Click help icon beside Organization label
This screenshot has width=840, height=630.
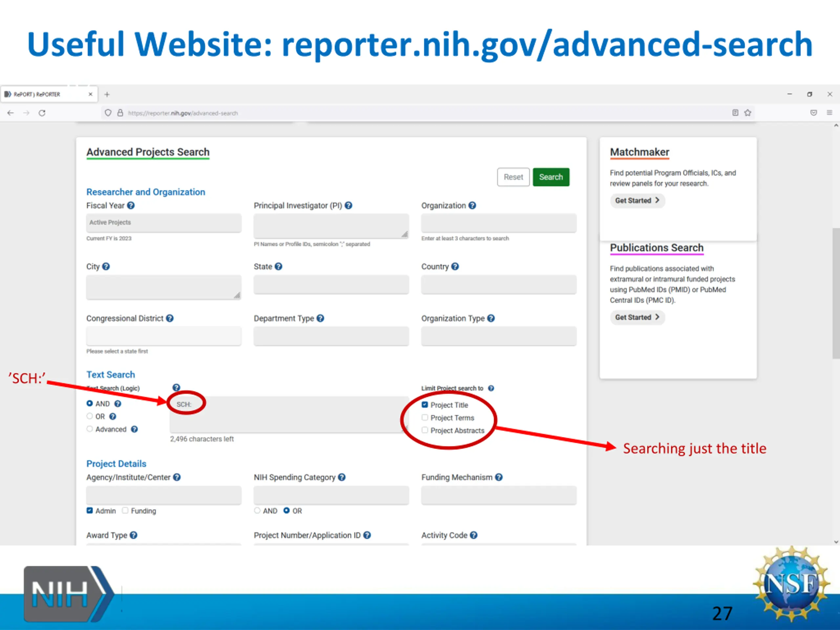pyautogui.click(x=472, y=205)
